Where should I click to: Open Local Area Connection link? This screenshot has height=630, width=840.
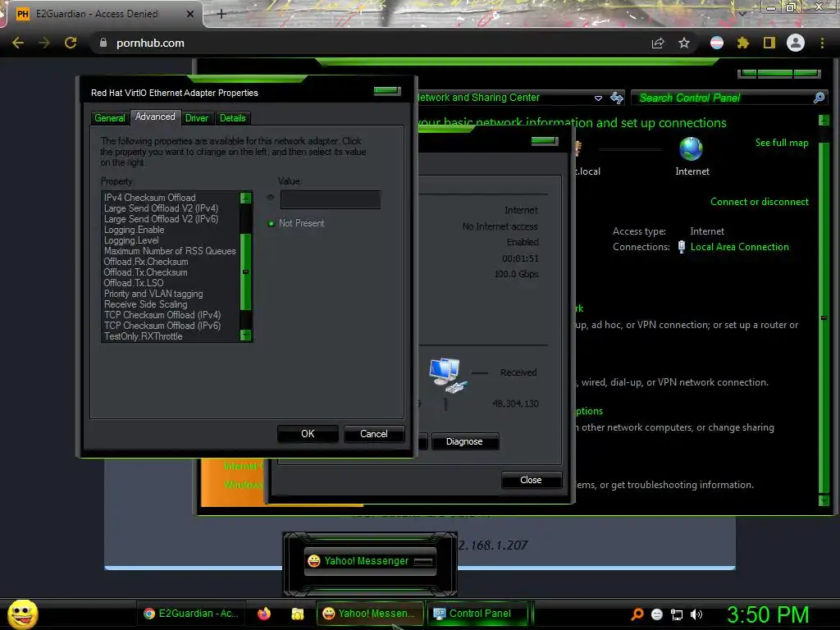[x=739, y=247]
